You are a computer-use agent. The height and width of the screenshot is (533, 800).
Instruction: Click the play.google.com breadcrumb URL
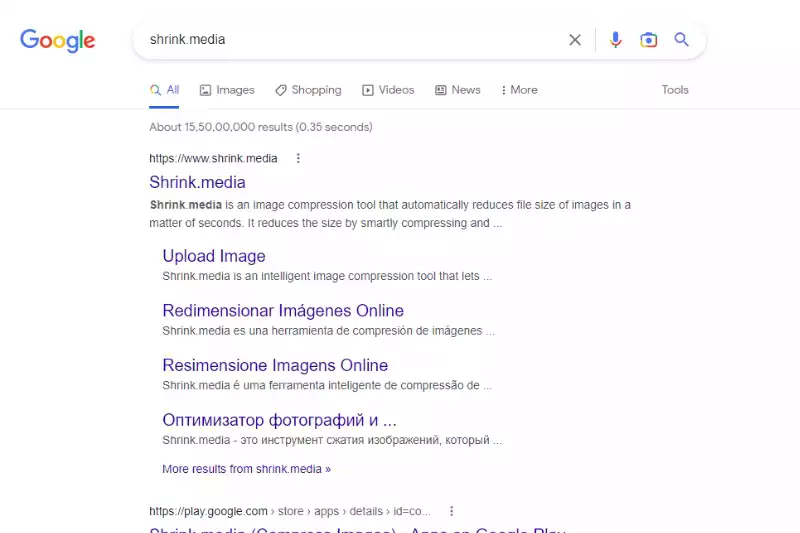(x=290, y=511)
